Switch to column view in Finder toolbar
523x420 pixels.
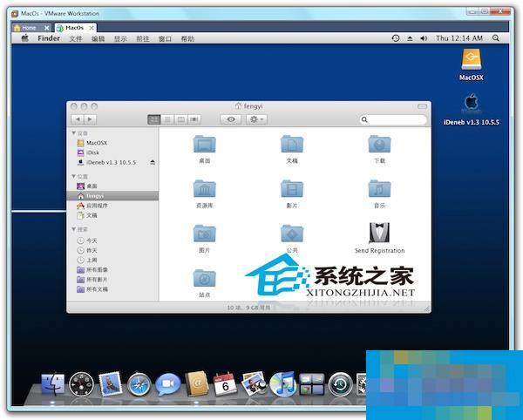(x=180, y=119)
